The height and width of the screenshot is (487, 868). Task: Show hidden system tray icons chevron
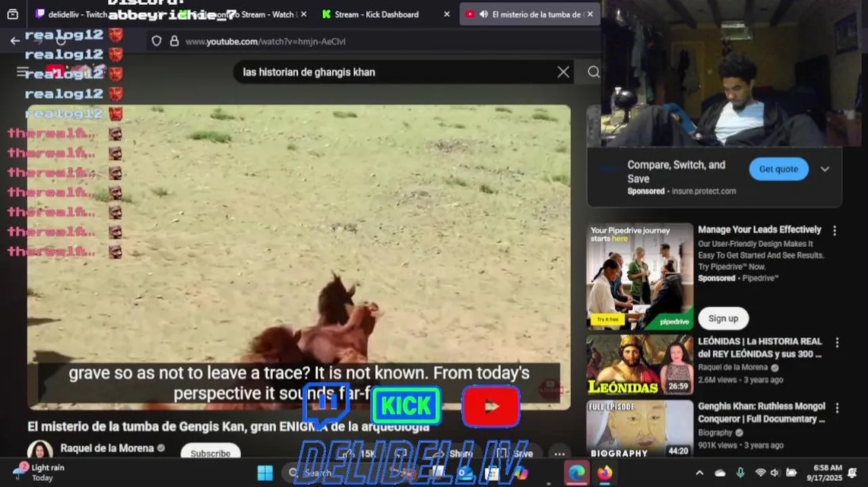click(700, 473)
